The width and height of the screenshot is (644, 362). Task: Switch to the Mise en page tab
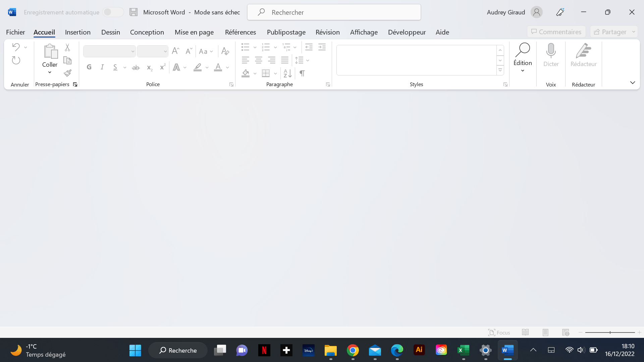194,32
